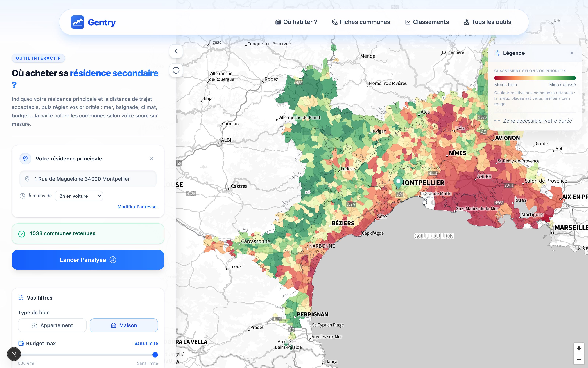588x368 pixels.
Task: Open the Gentry home link text
Action: [x=102, y=22]
